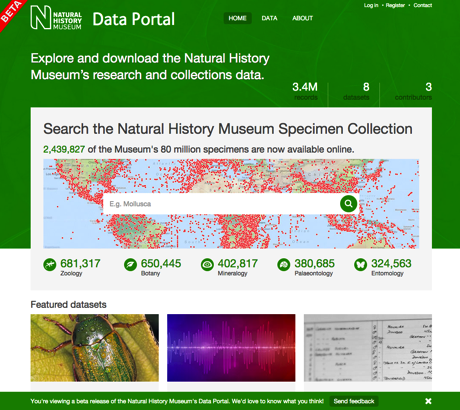
Task: Click the Contact link
Action: pyautogui.click(x=423, y=5)
